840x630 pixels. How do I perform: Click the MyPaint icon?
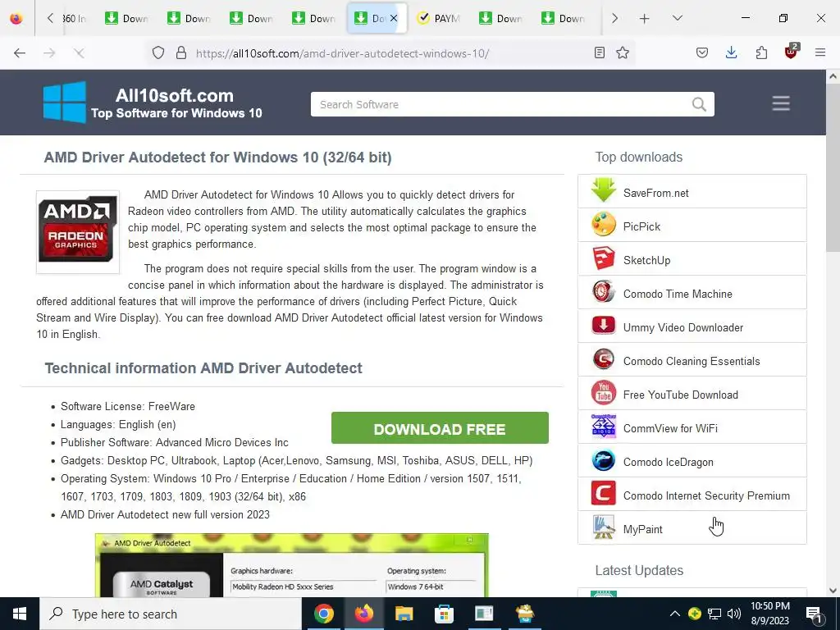pyautogui.click(x=603, y=528)
